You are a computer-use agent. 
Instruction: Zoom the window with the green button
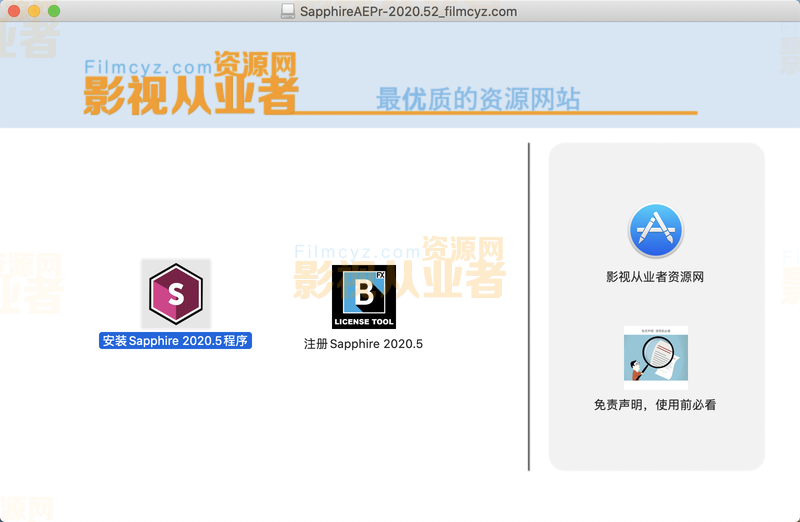point(54,11)
